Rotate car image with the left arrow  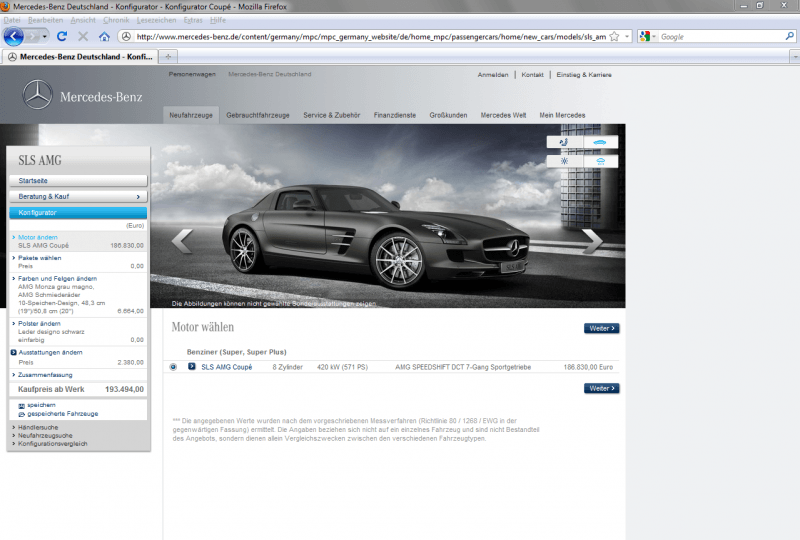(x=182, y=240)
